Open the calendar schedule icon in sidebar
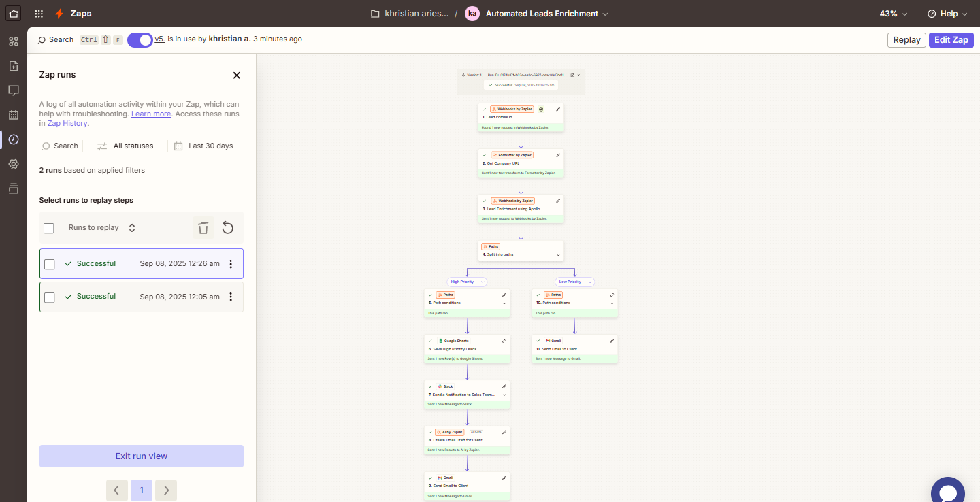Screen dimensions: 980x502 click(14, 115)
